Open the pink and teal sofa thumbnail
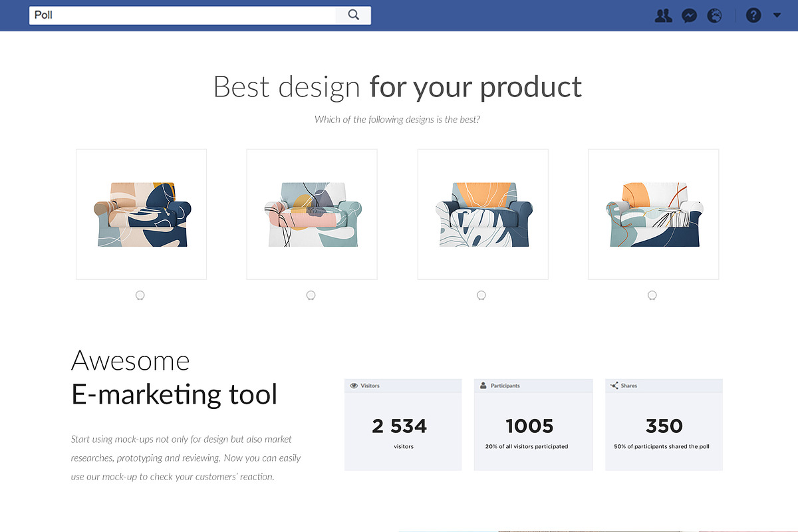 point(312,214)
